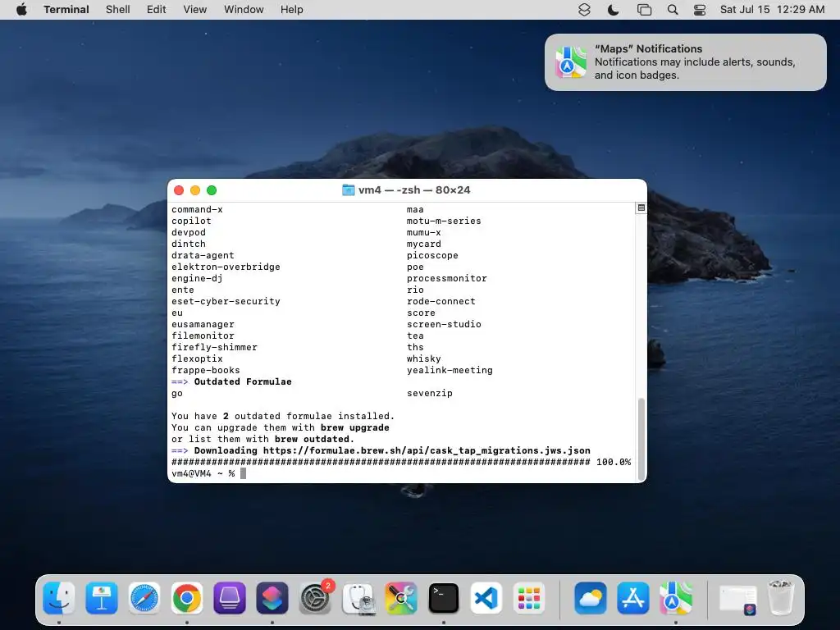Click the text 'eset-cyber-security'

(226, 302)
